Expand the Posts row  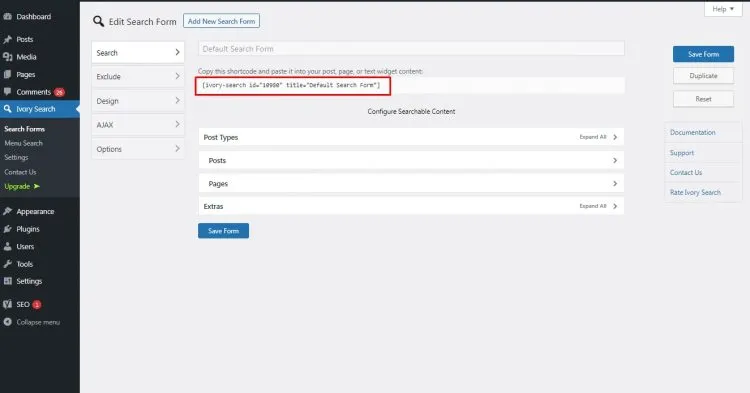[x=411, y=161]
